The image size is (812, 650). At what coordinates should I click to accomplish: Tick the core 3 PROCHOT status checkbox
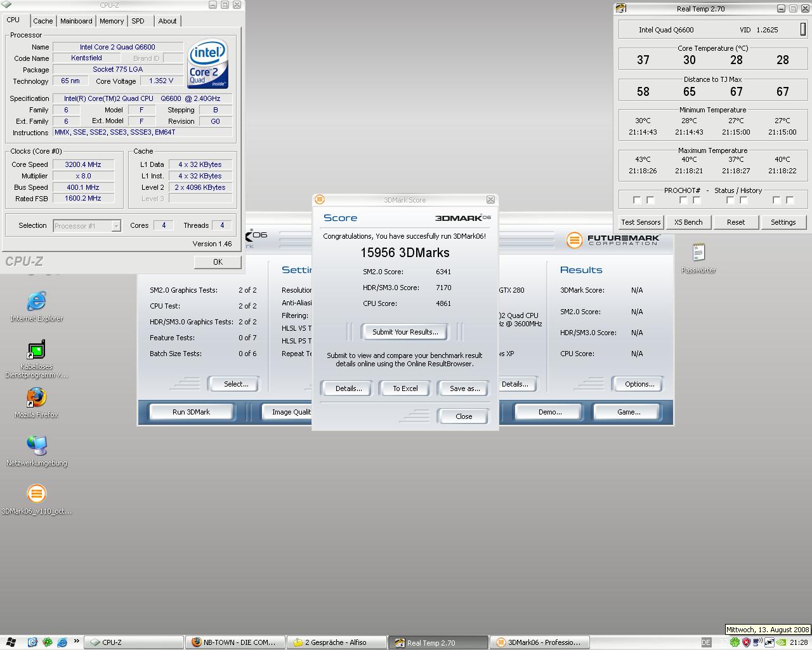(x=730, y=200)
